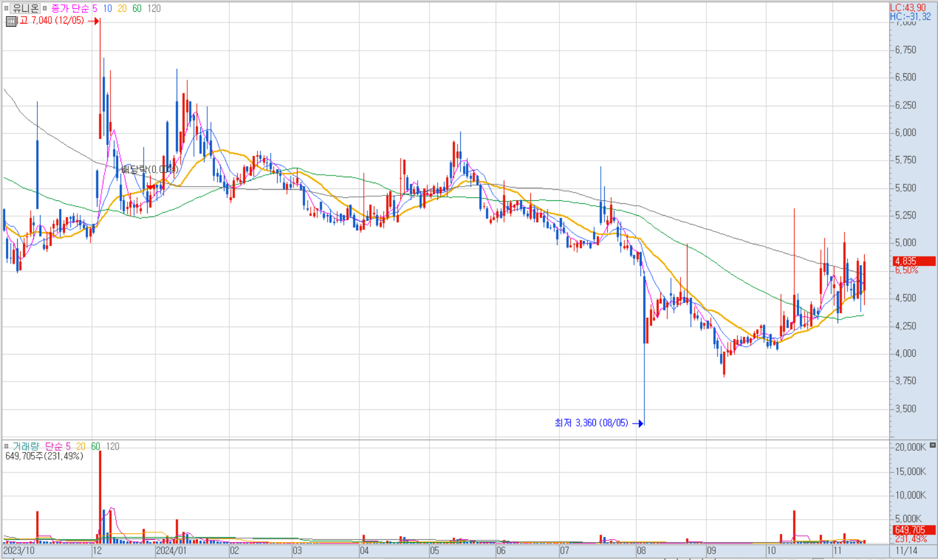Click the small square marker before 종가 단순
938x560 pixels.
45,8
